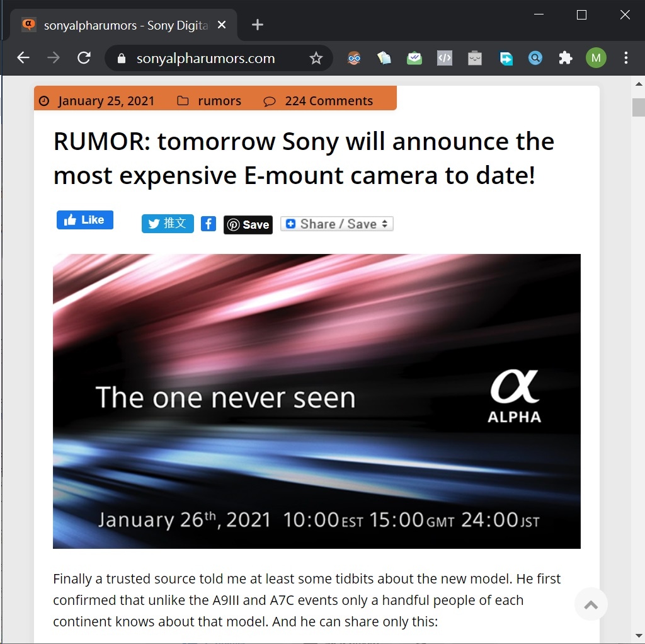This screenshot has width=645, height=644.
Task: Click the address bar URL field
Action: click(x=206, y=59)
